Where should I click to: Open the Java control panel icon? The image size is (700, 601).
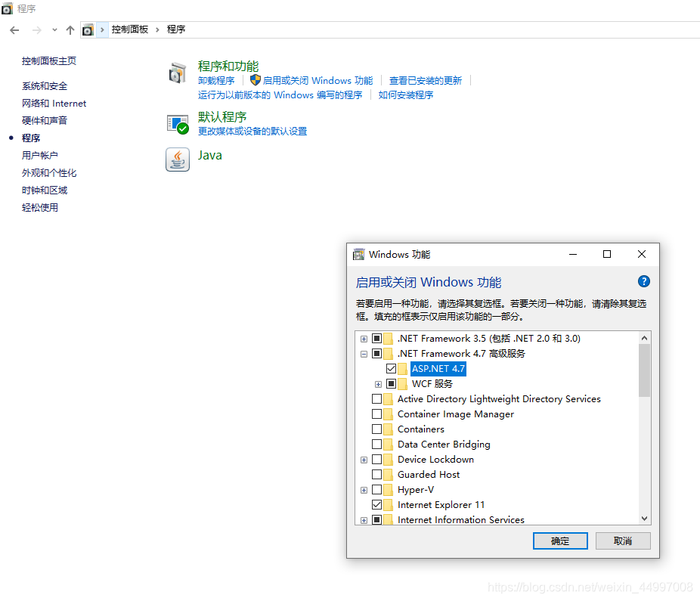pos(178,160)
